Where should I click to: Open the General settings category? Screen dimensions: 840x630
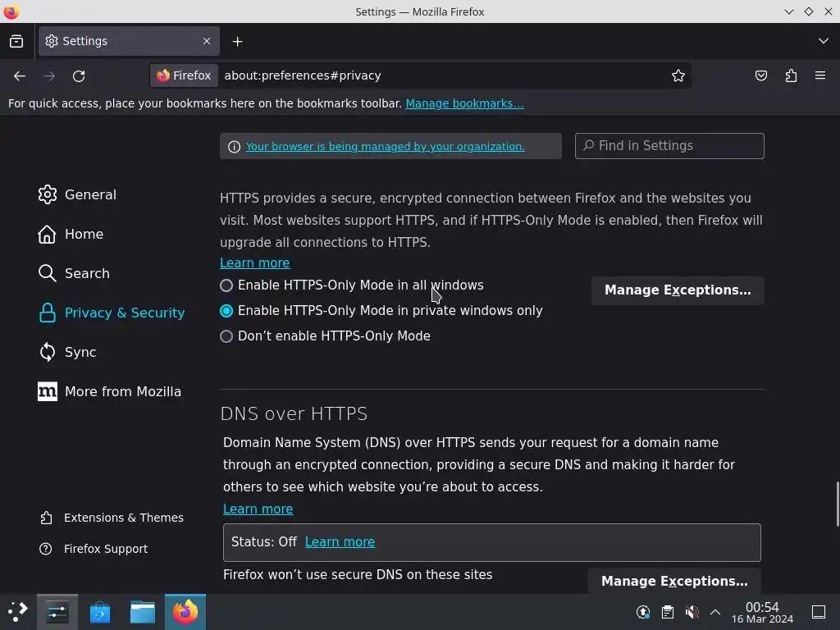coord(90,194)
